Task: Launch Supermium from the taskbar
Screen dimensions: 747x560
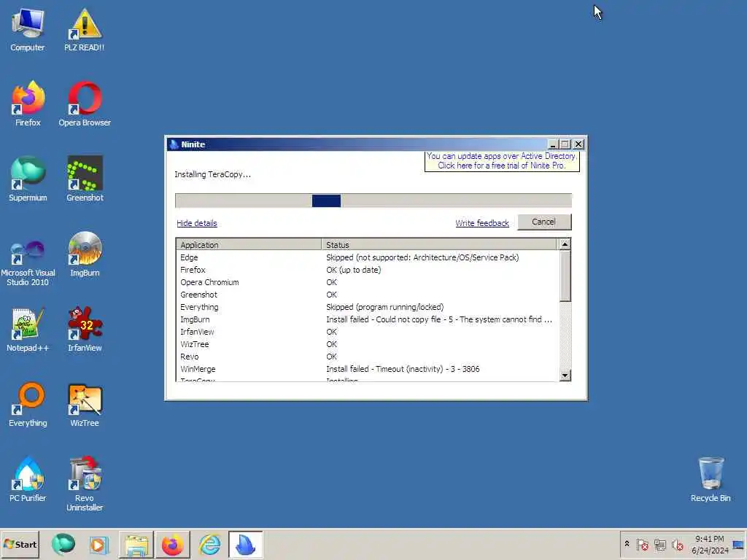Action: tap(63, 544)
